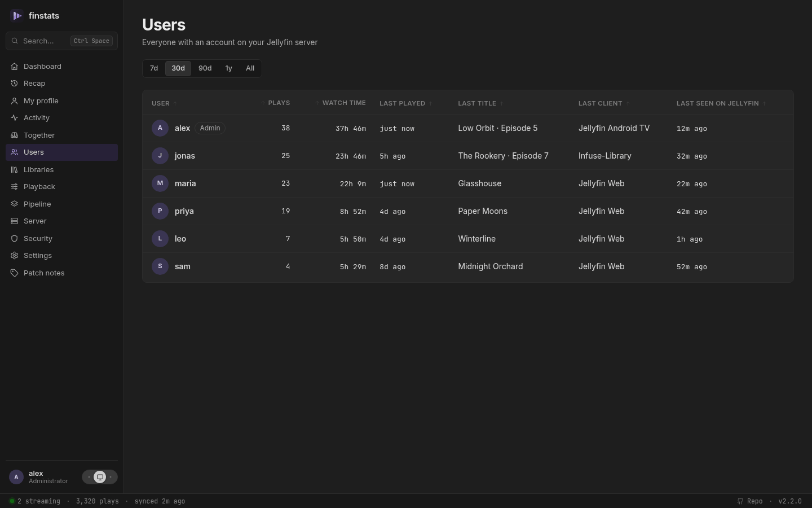Click the L avatar for leo
This screenshot has width=812, height=508.
pyautogui.click(x=160, y=239)
